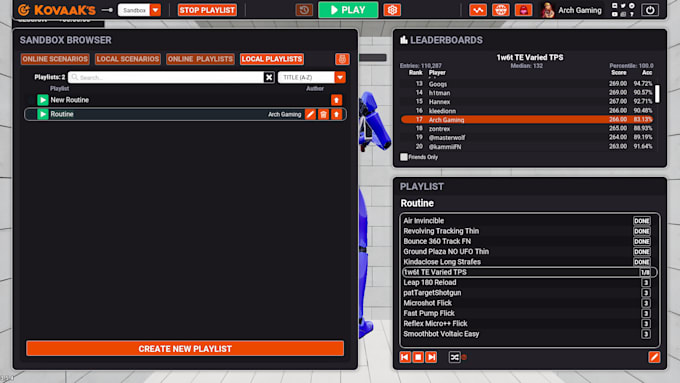Click the orange icon right of Local Playlists tab
Image resolution: width=680 pixels, height=383 pixels.
tap(342, 59)
